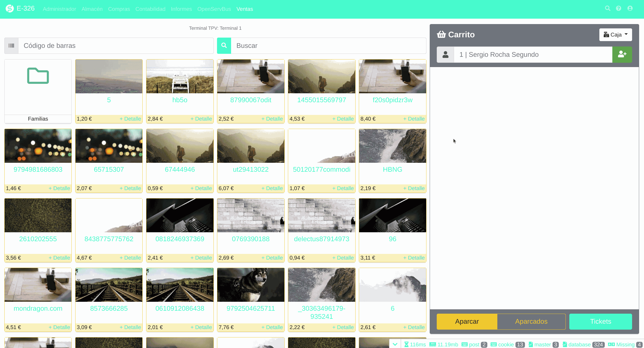The height and width of the screenshot is (348, 644).
Task: Select product thumbnail 65715307
Action: (x=109, y=146)
